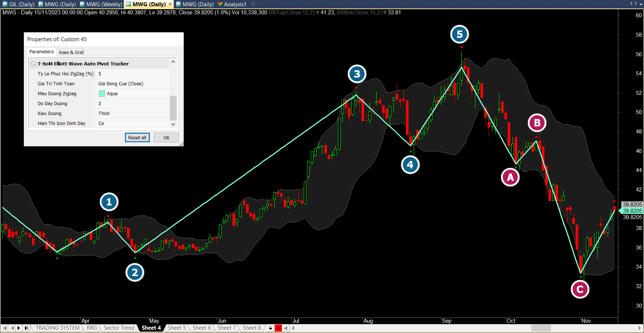Edit the Do Day Duong value field
Screen dimensions: 644x333
click(x=132, y=104)
